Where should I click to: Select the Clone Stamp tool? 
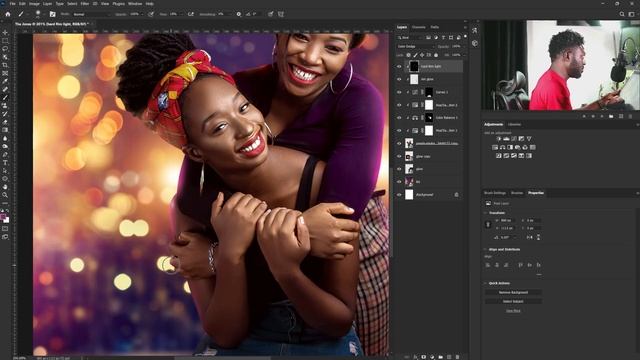5,106
